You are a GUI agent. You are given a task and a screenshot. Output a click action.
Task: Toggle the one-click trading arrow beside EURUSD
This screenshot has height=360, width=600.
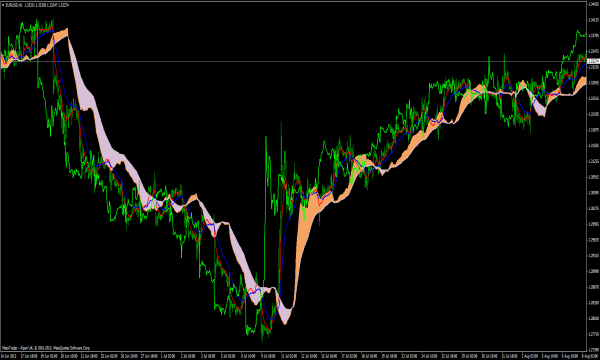point(3,5)
